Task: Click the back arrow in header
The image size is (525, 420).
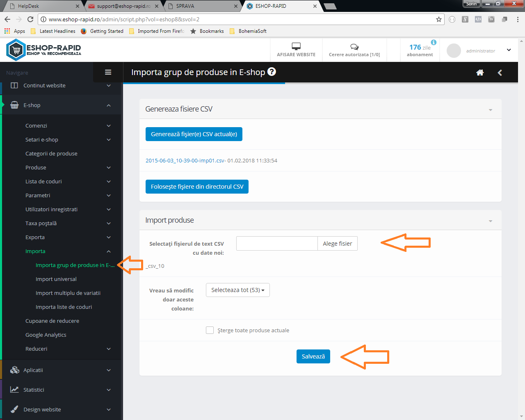Action: [x=500, y=73]
